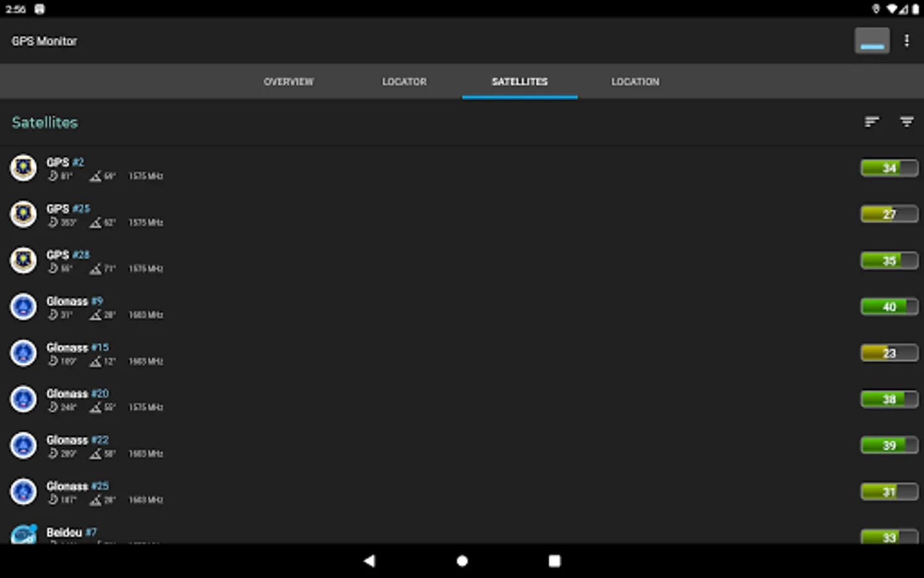Tap the azimuth icon in GPS #2 row

(x=53, y=175)
